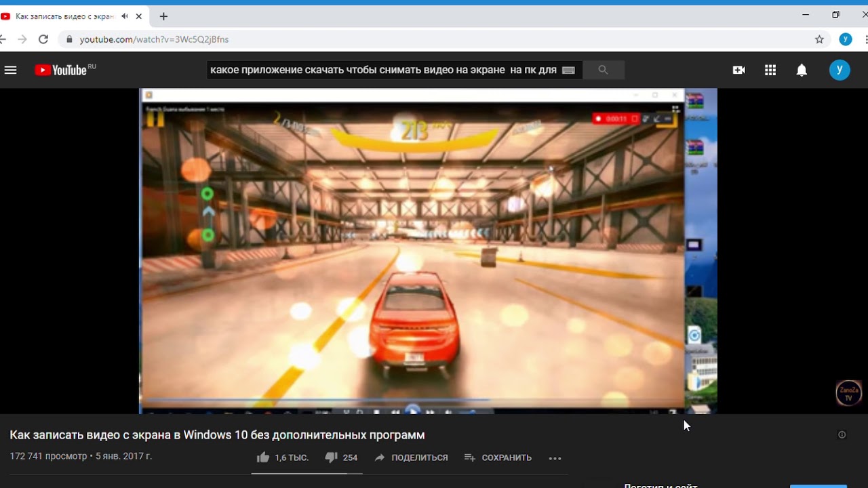Open the YouTube account avatar menu
This screenshot has height=488, width=868.
840,70
